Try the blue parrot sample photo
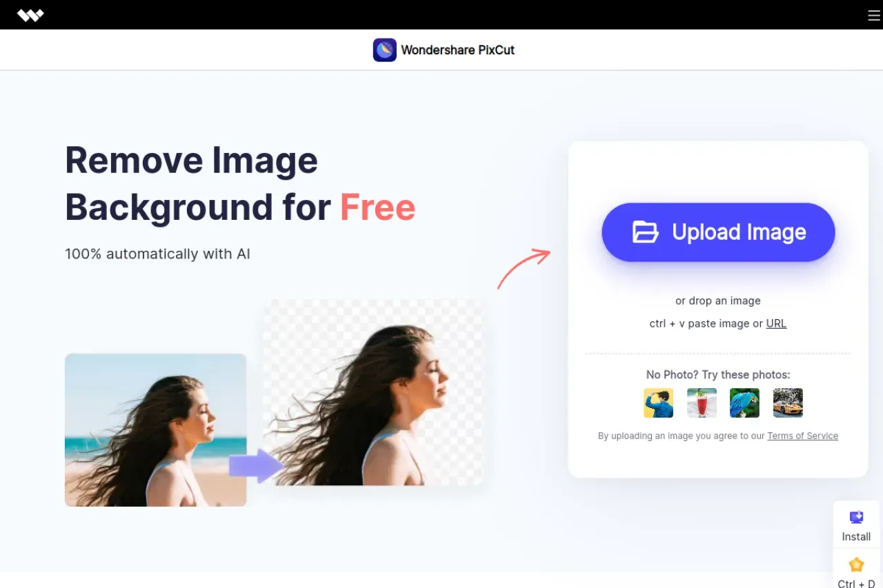The width and height of the screenshot is (883, 588). (744, 403)
